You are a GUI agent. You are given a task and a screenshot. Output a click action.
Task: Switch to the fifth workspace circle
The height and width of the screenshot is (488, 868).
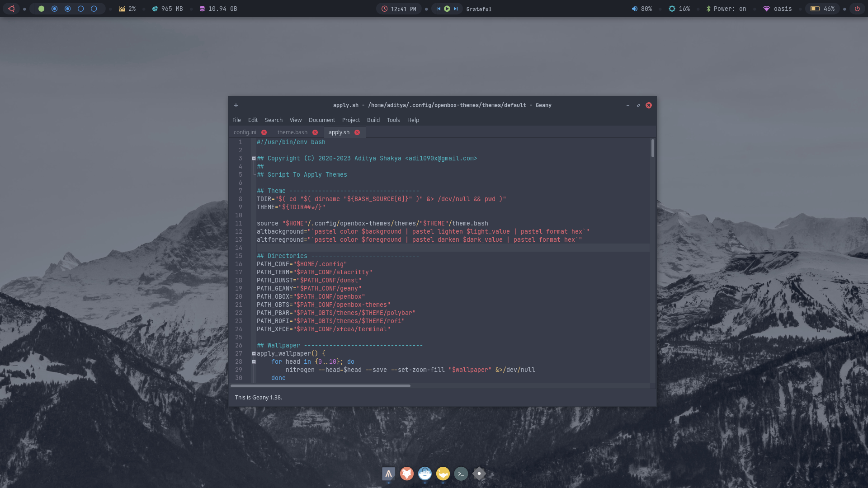(94, 9)
